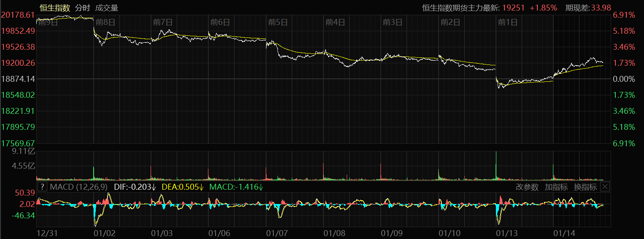
Task: Click the 19526.38 price axis label
Action: click(18, 47)
